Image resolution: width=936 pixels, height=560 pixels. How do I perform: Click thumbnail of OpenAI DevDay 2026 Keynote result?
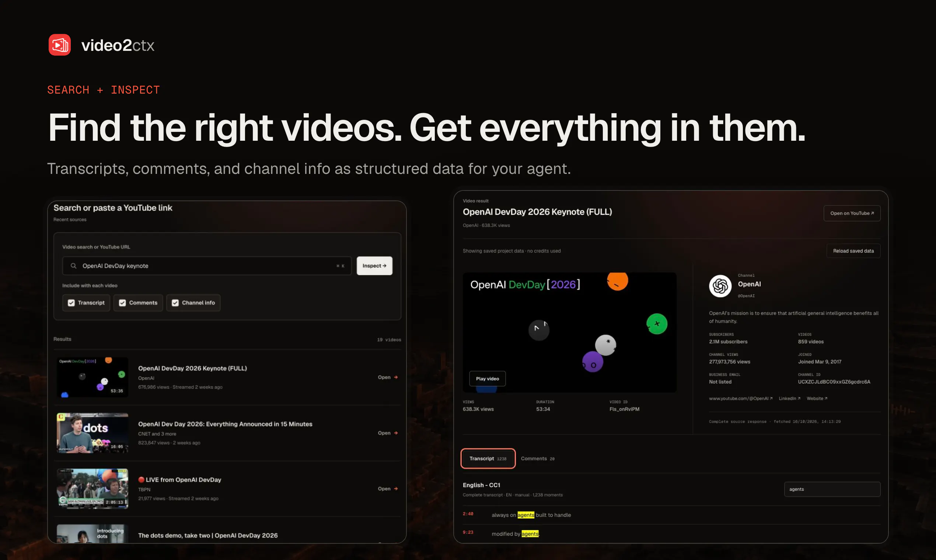click(x=92, y=377)
